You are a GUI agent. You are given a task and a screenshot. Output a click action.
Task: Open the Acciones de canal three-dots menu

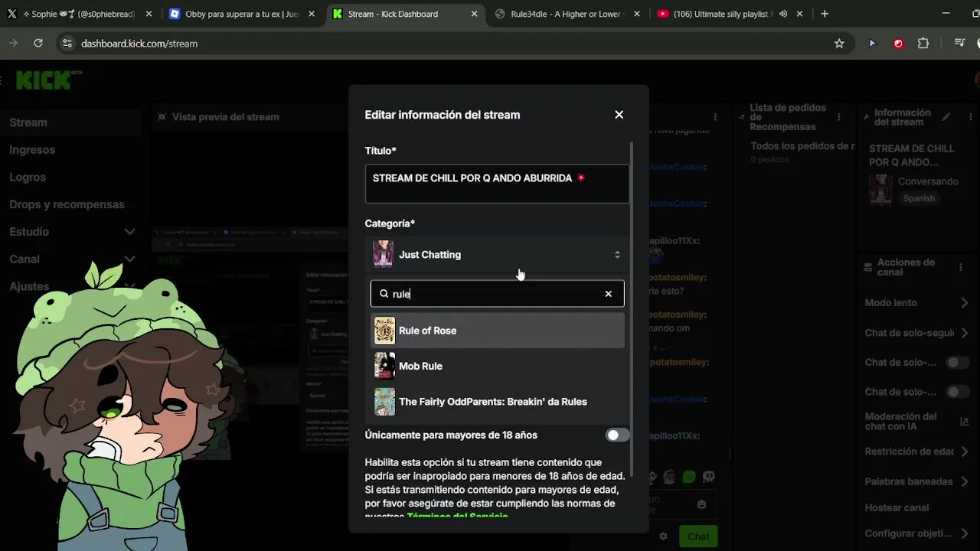pos(961,267)
